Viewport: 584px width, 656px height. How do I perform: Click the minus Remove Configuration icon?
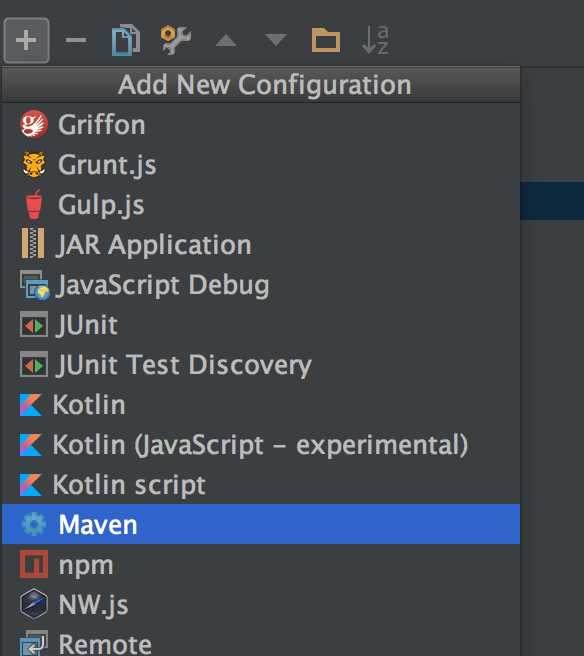(76, 40)
